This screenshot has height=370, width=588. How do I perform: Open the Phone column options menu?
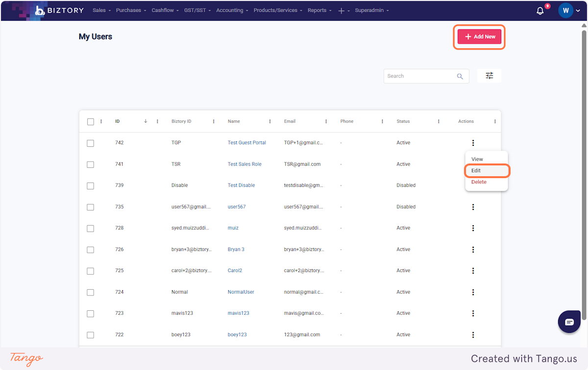click(382, 121)
